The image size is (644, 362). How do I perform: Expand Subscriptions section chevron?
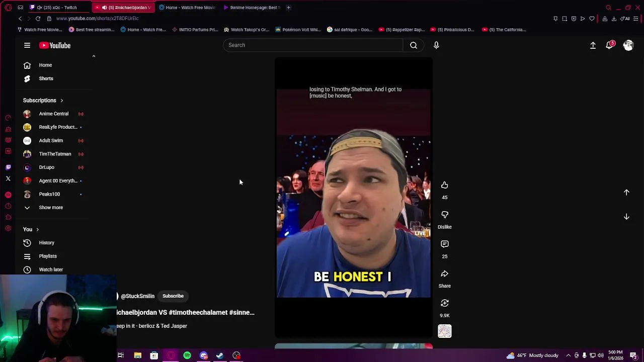(62, 101)
